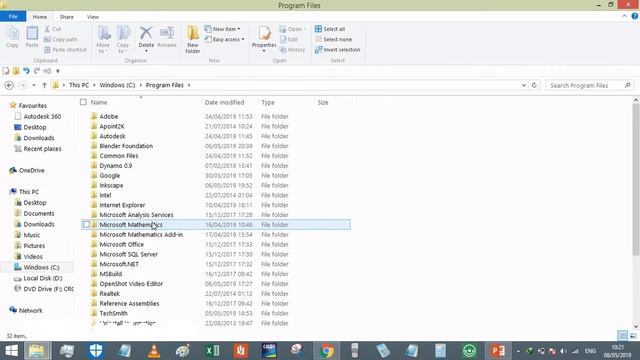640x360 pixels.
Task: Open the Move to menu
Action: click(103, 40)
